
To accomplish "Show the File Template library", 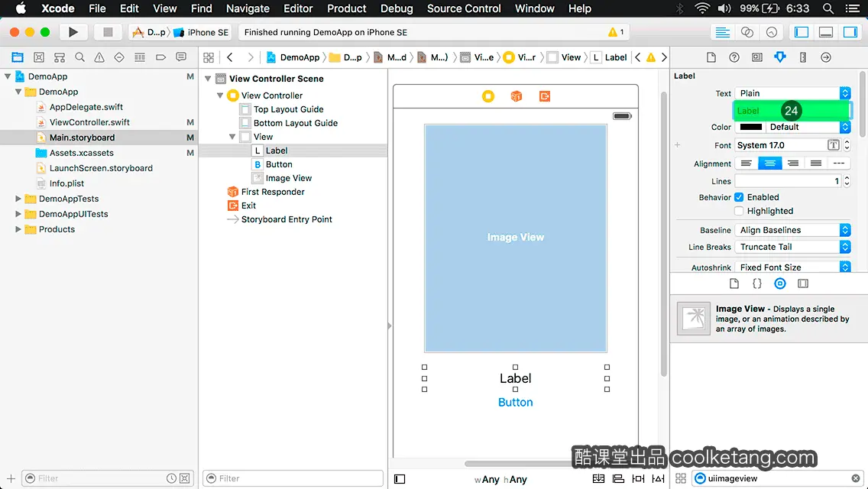I will point(734,283).
